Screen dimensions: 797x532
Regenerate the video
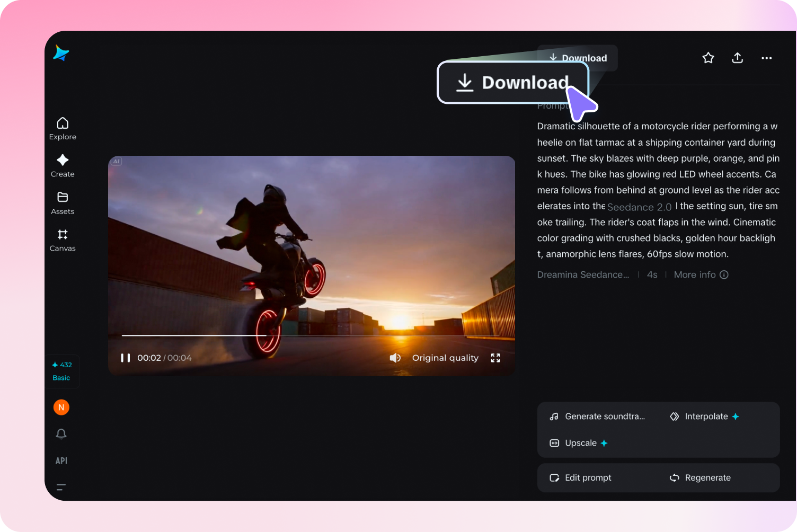(x=700, y=478)
